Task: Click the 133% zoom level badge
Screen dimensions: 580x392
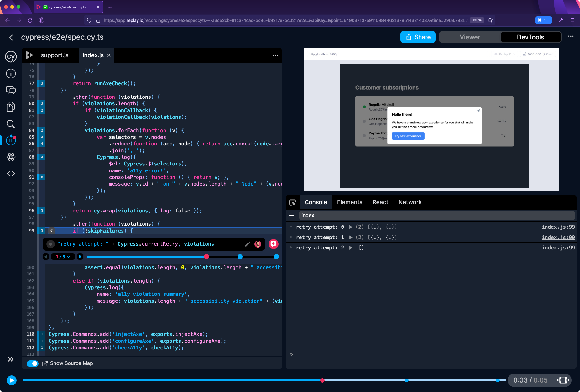Action: tap(477, 20)
